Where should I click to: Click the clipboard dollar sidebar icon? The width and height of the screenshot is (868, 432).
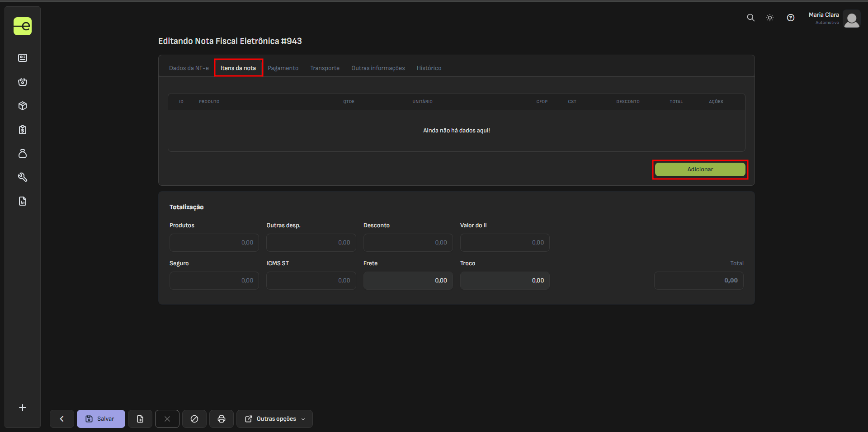(x=23, y=130)
